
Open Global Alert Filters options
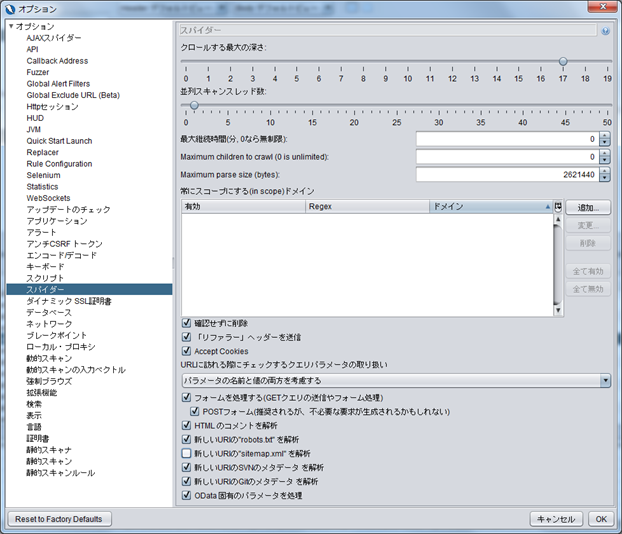point(58,84)
